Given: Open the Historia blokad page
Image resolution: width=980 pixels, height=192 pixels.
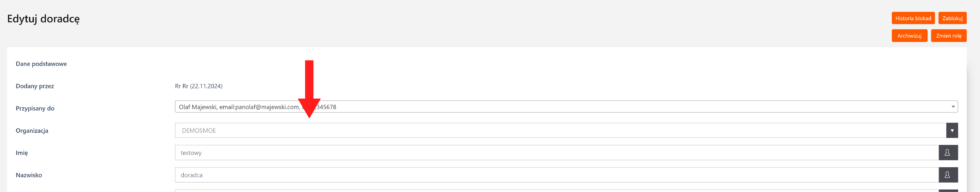Looking at the screenshot, I should [913, 18].
